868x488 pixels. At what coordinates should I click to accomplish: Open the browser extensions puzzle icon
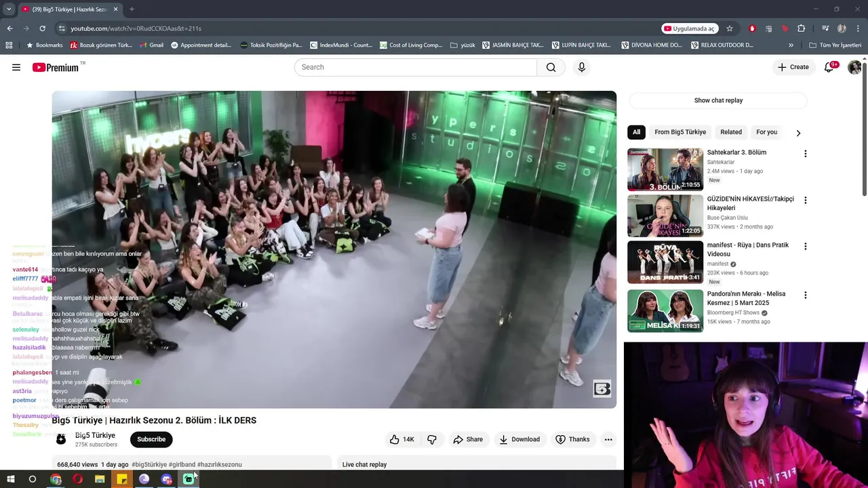coord(801,28)
